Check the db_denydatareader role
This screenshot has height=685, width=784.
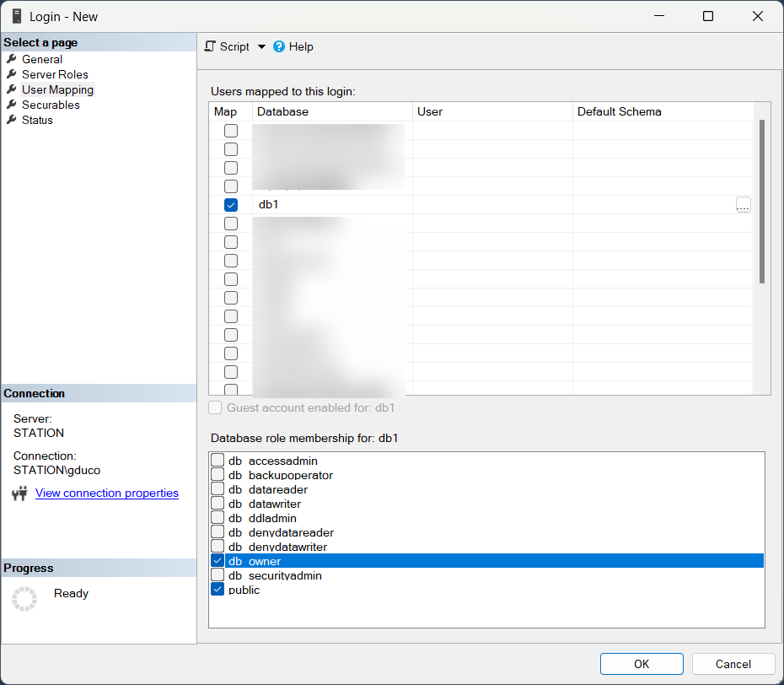(217, 531)
